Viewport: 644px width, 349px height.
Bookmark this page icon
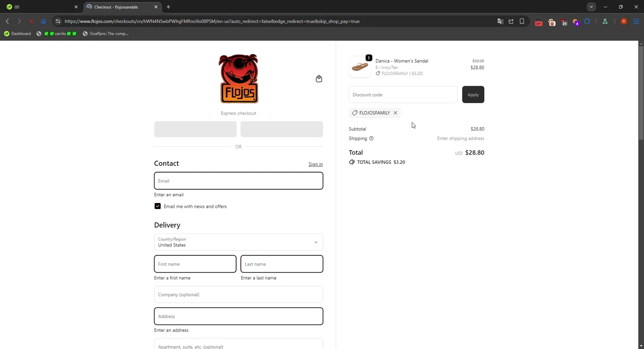tap(522, 21)
